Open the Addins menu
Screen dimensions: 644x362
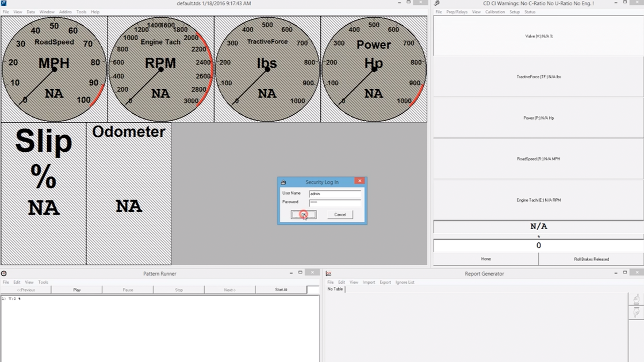point(65,12)
